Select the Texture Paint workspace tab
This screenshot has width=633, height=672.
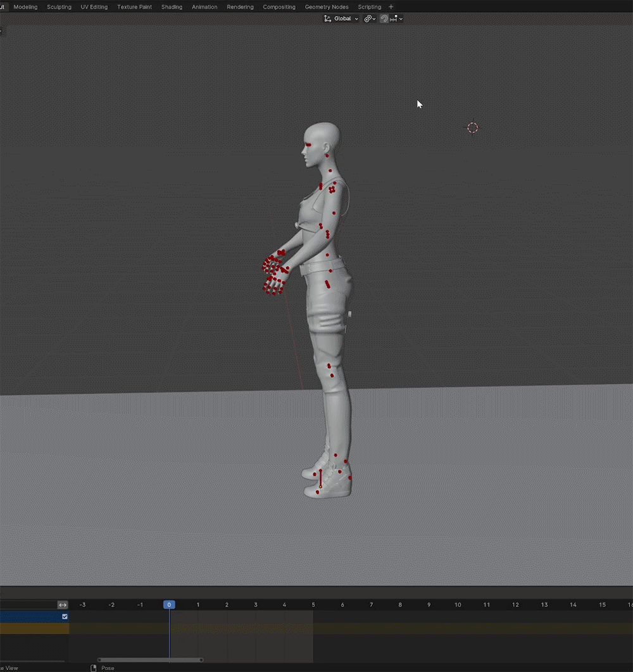click(x=134, y=7)
